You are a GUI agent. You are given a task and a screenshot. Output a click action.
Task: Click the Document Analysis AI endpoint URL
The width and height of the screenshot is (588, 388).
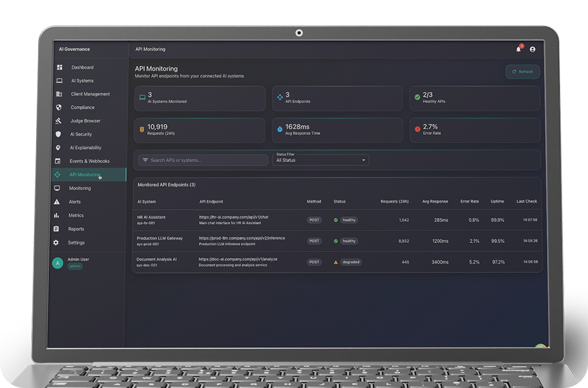(x=238, y=259)
